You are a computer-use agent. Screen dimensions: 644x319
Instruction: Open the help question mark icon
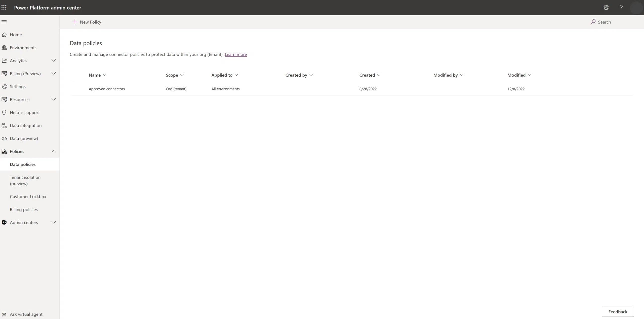[x=621, y=7]
